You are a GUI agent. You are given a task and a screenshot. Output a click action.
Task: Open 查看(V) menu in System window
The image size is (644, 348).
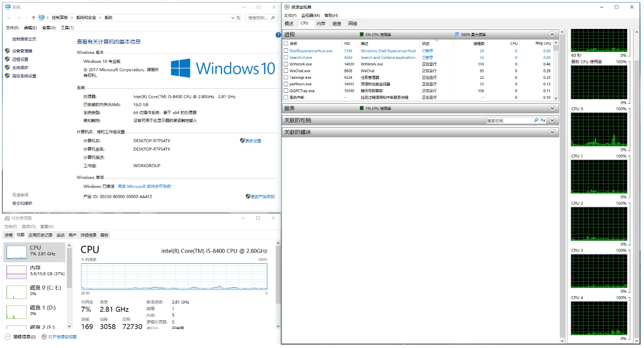49,28
